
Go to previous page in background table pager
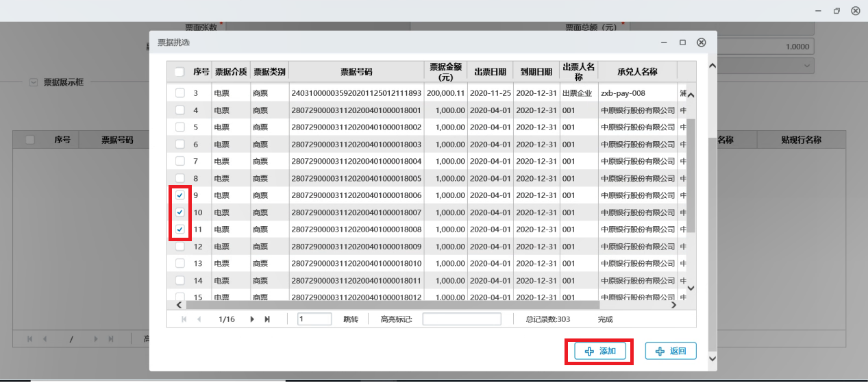point(45,339)
